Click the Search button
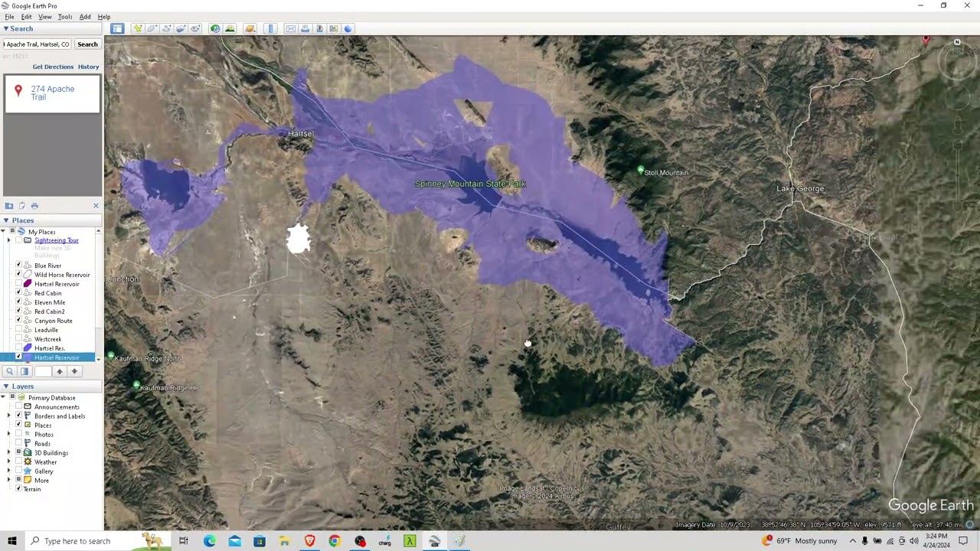 coord(87,44)
